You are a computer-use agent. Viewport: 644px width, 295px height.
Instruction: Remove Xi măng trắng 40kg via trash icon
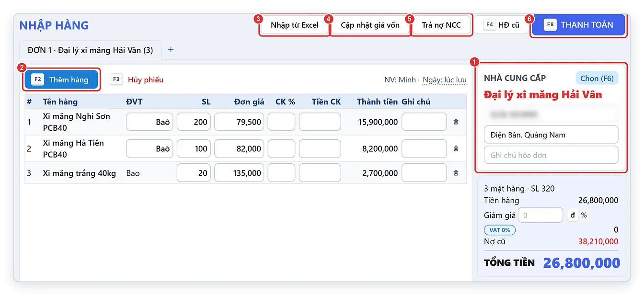(x=456, y=173)
